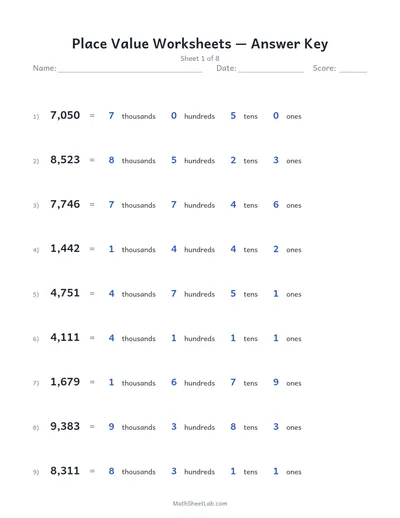
Task: Click the thousands answer 7 for 7,746
Action: pos(111,204)
